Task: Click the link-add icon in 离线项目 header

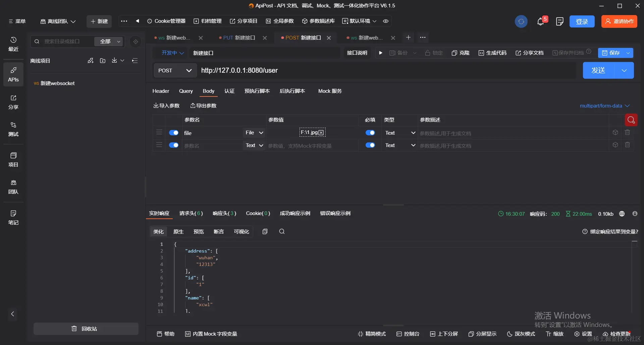Action: point(91,61)
